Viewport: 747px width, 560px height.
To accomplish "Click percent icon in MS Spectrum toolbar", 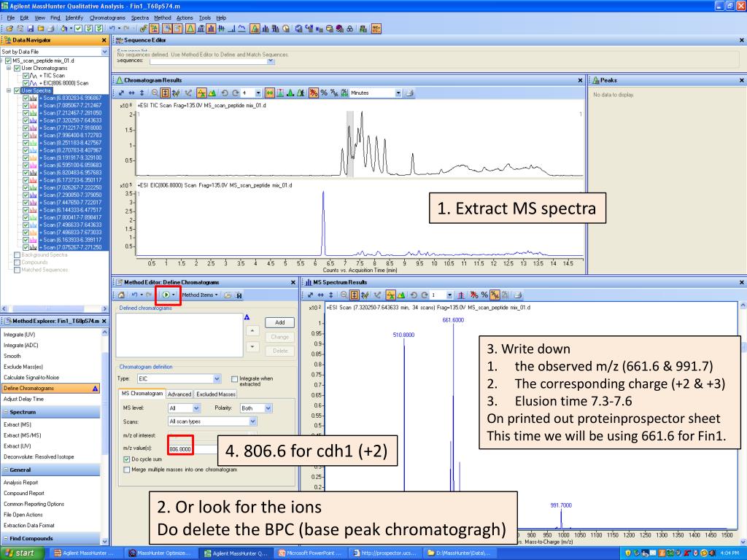I will click(484, 295).
